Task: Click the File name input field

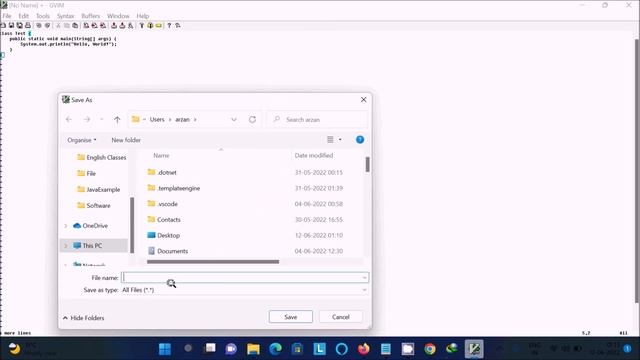Action: (245, 278)
